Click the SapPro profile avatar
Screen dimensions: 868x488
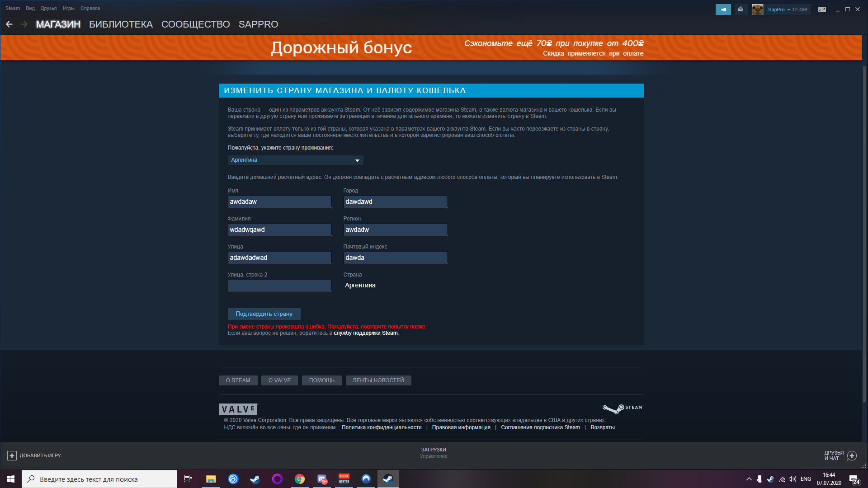point(757,9)
